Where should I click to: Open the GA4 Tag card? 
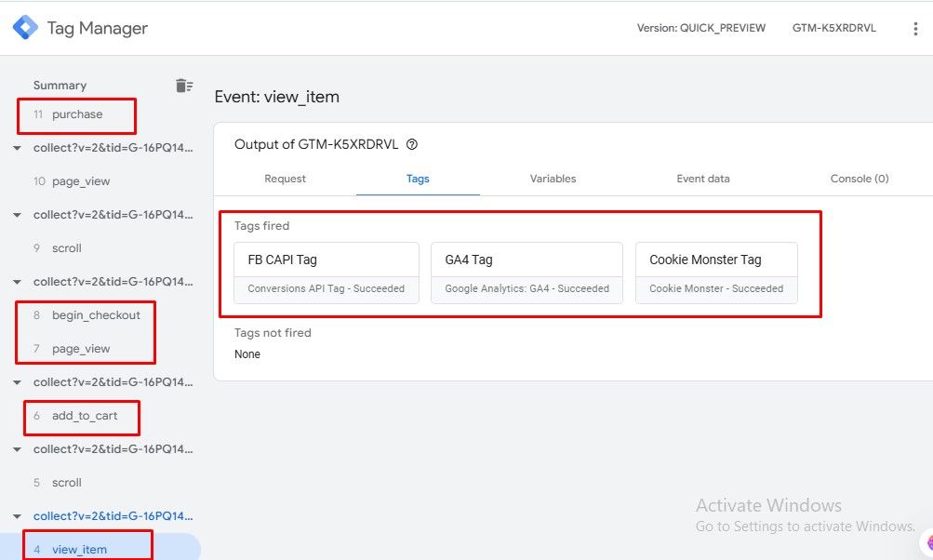526,273
